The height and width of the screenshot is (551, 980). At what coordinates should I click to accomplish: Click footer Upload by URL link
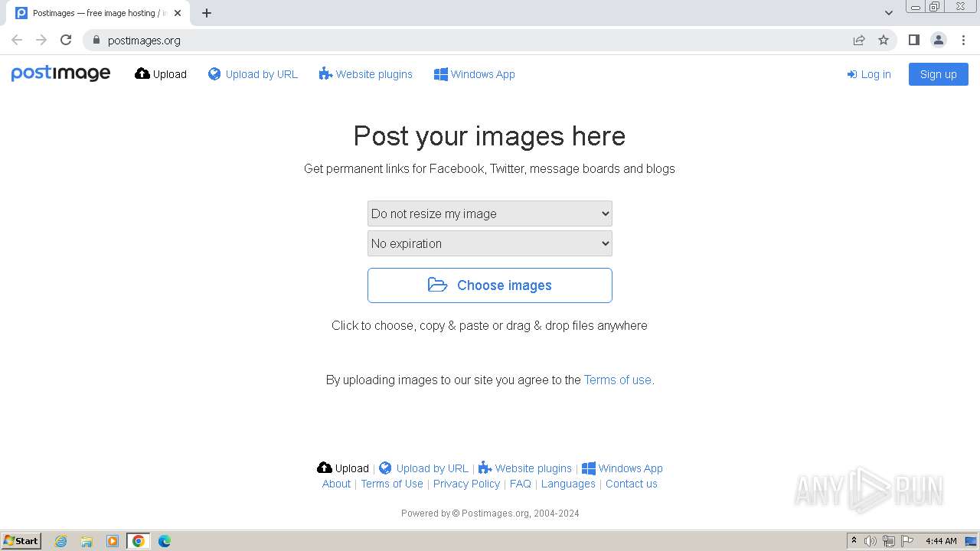(423, 468)
